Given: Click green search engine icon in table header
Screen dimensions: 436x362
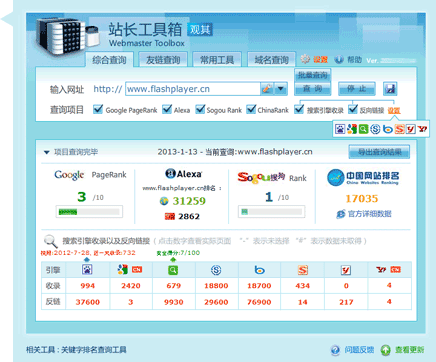Looking at the screenshot, I should (173, 270).
